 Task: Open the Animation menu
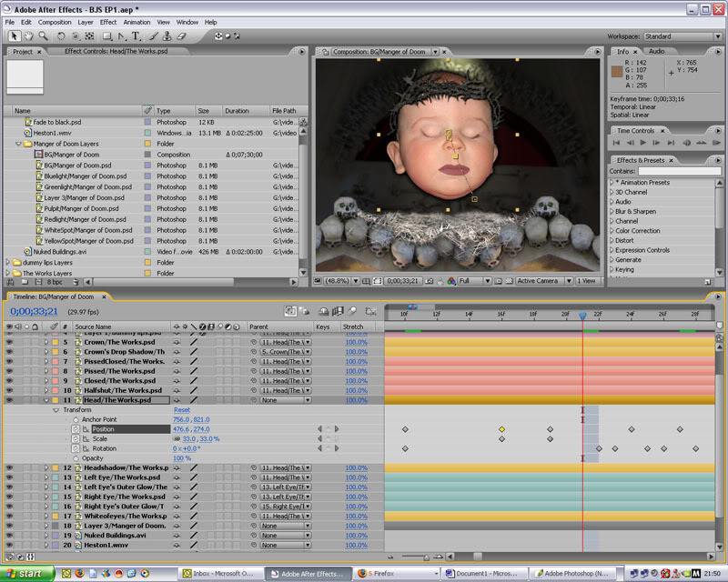[137, 22]
